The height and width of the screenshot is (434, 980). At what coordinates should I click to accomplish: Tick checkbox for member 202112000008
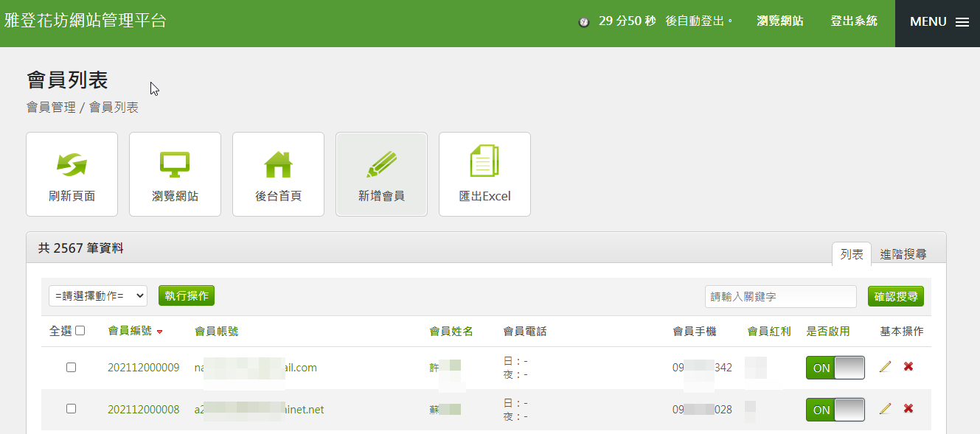(71, 408)
